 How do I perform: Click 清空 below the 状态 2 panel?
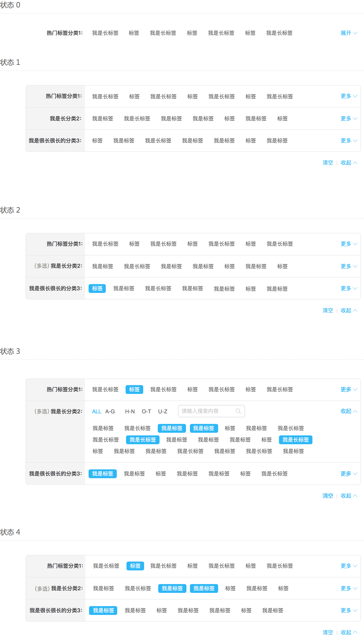click(x=328, y=311)
